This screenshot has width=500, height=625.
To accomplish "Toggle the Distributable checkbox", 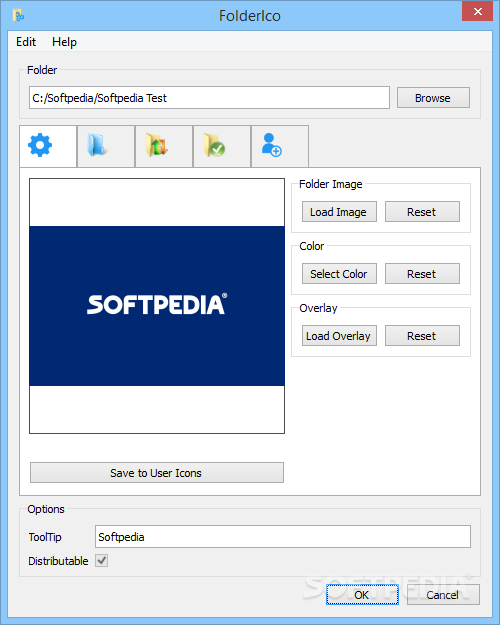I will (101, 560).
